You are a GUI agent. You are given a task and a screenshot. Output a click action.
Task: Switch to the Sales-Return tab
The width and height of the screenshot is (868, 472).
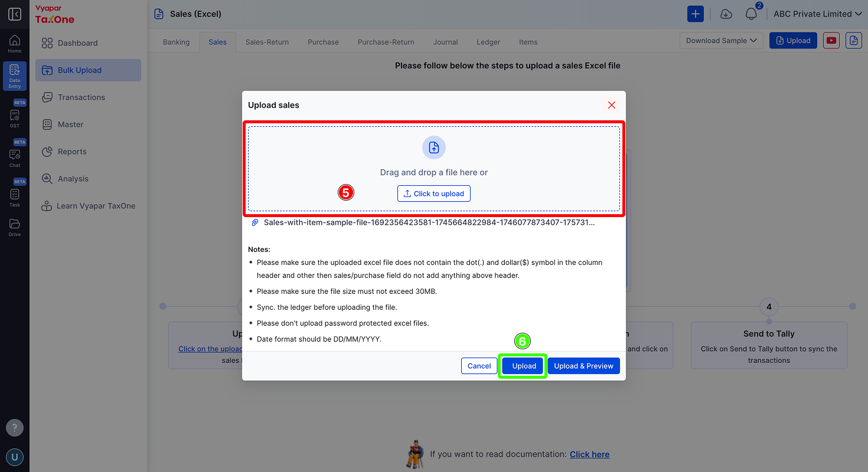click(267, 42)
